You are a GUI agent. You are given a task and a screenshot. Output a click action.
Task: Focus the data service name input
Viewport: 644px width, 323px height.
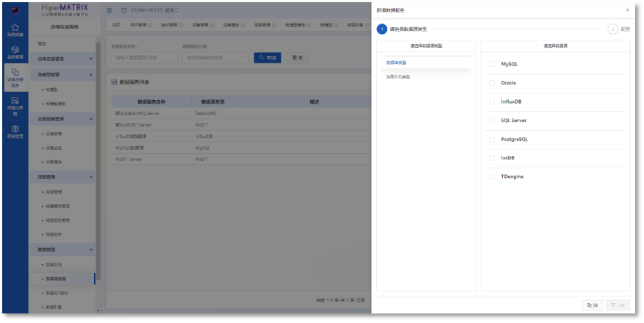(144, 58)
